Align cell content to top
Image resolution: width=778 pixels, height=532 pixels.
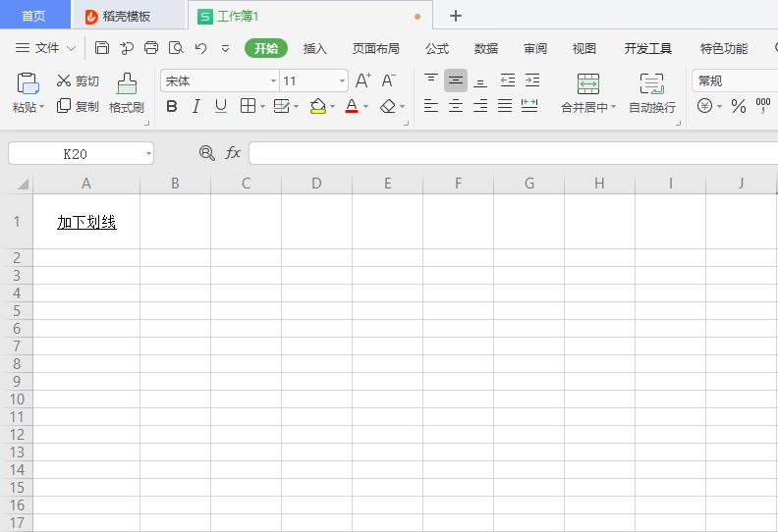pos(430,80)
